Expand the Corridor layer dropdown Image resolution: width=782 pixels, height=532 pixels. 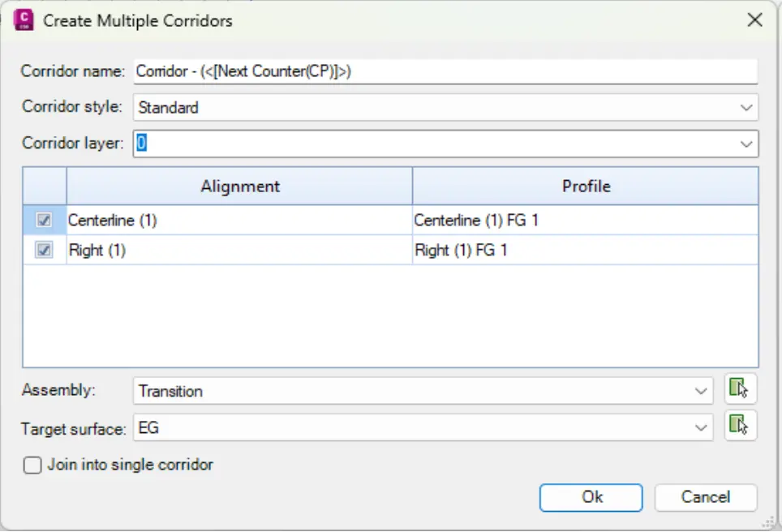pos(745,144)
